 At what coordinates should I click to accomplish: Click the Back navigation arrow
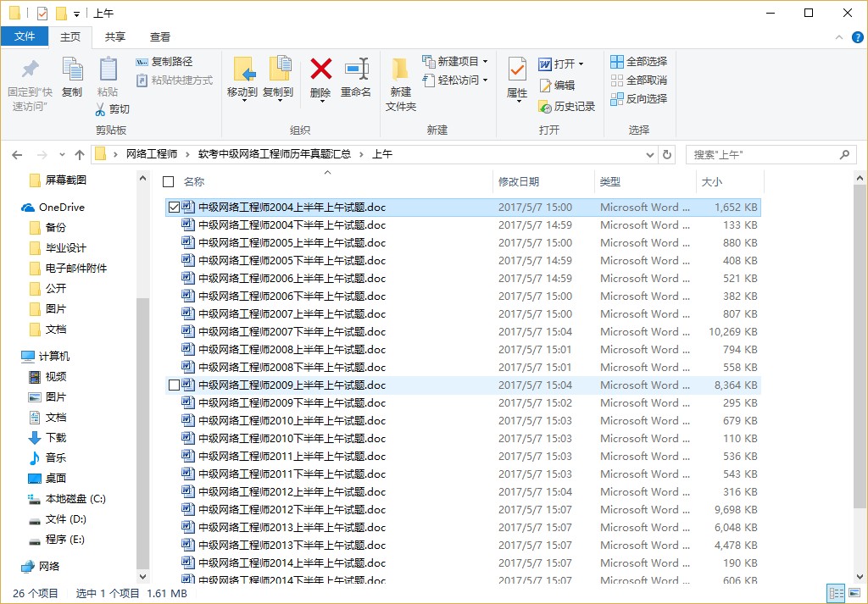(x=17, y=155)
